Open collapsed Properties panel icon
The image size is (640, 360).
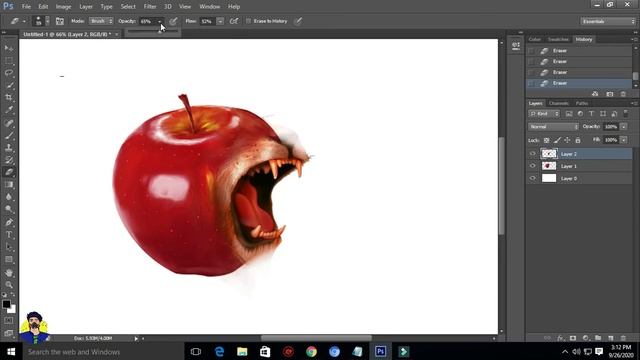click(x=516, y=45)
